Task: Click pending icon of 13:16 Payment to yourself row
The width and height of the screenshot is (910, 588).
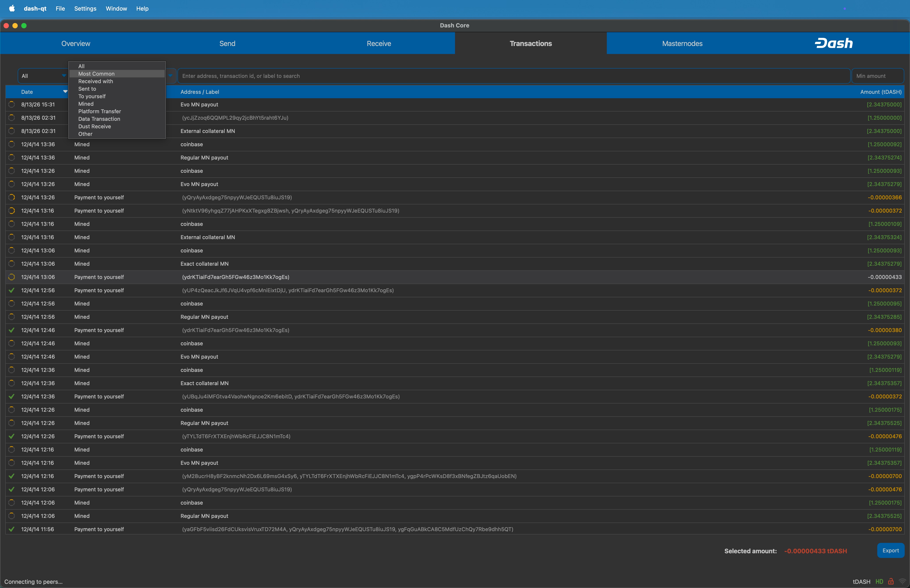Action: pos(12,210)
